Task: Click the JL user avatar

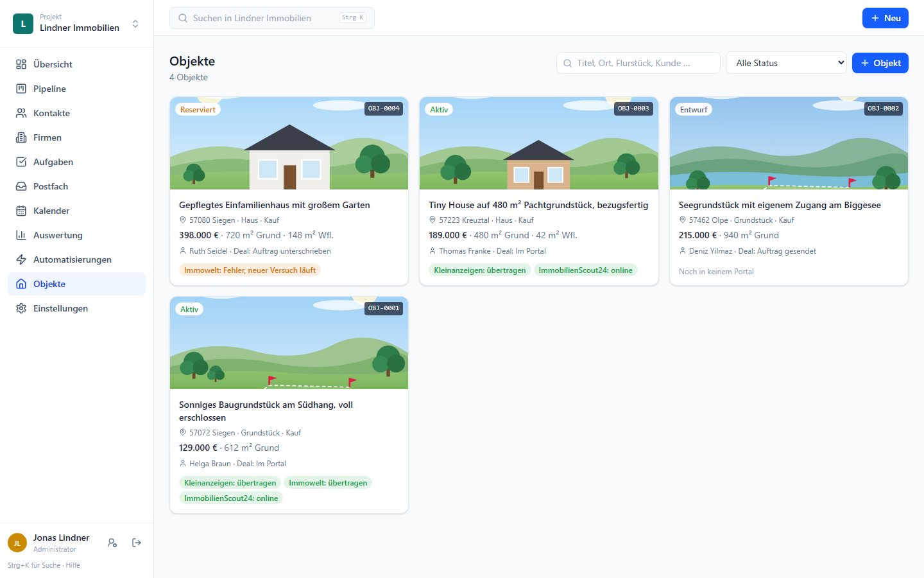Action: click(17, 543)
